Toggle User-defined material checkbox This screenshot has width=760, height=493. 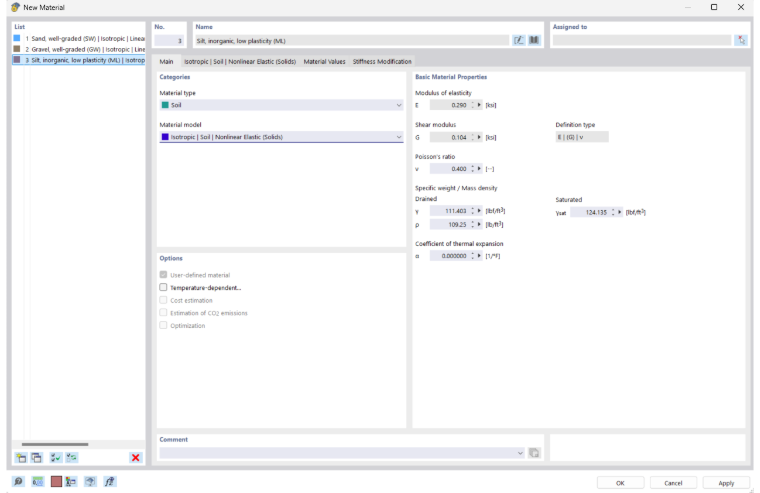pos(163,275)
